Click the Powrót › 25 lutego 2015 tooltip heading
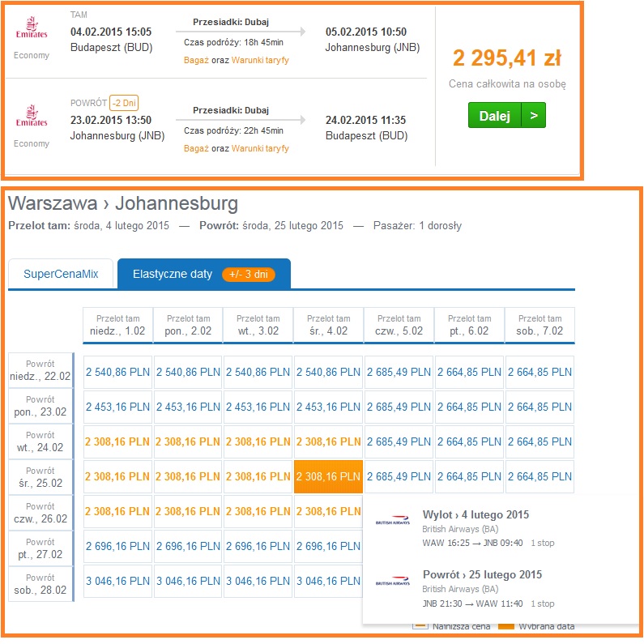This screenshot has width=644, height=644. (482, 574)
